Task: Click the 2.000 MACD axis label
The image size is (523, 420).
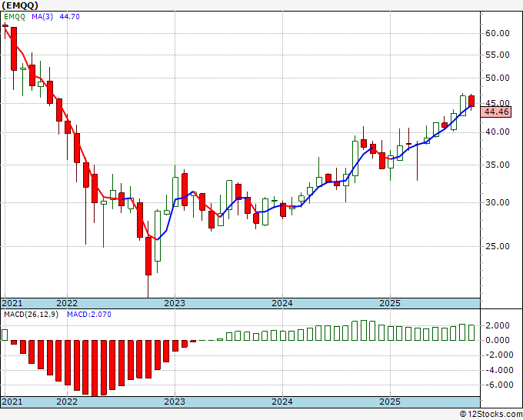Action: 499,325
